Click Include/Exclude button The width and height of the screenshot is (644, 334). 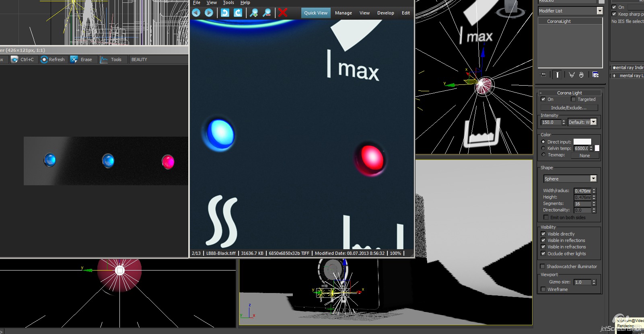569,108
